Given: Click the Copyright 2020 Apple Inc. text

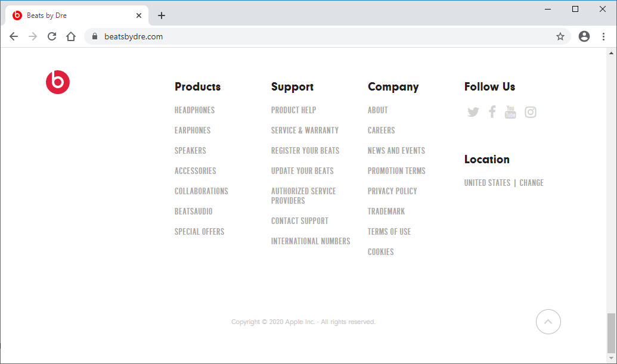Looking at the screenshot, I should pos(303,322).
